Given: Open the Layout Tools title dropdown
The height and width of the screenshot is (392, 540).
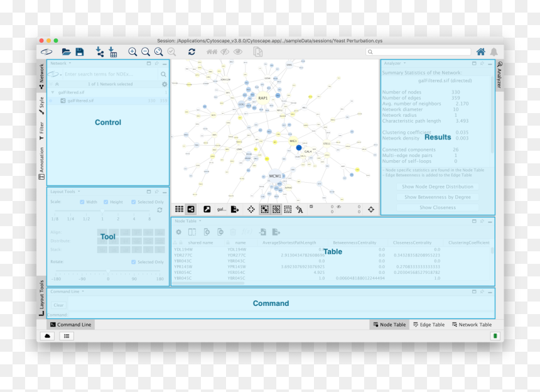Looking at the screenshot, I should [79, 192].
